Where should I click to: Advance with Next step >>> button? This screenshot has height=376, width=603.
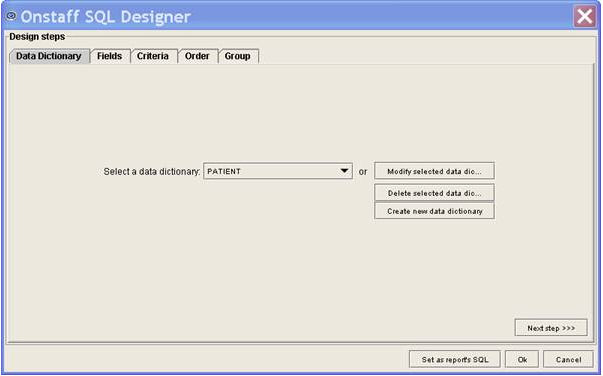(551, 328)
